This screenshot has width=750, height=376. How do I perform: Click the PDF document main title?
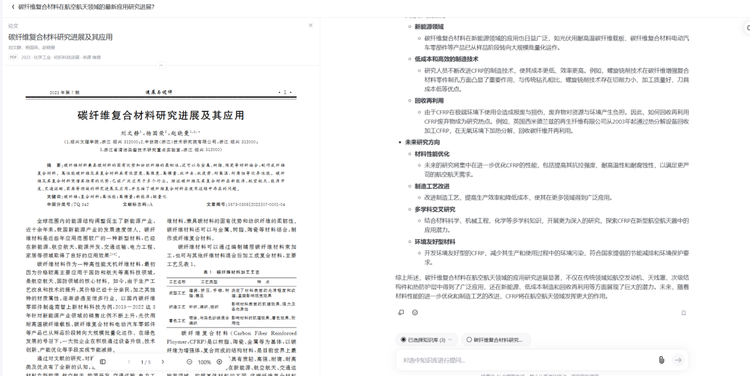point(161,115)
